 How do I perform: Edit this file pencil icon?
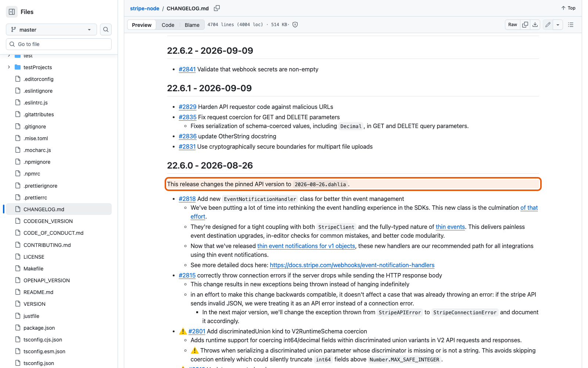tap(548, 25)
